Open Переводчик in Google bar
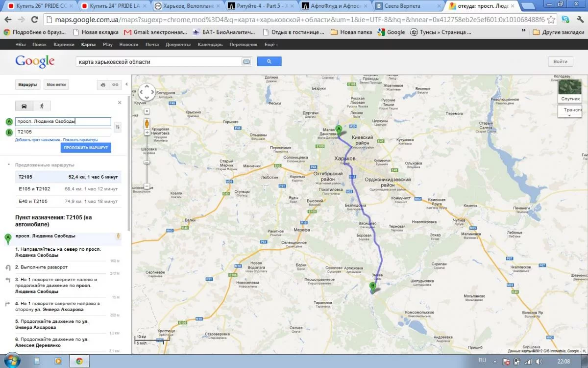The image size is (588, 368). (x=243, y=44)
